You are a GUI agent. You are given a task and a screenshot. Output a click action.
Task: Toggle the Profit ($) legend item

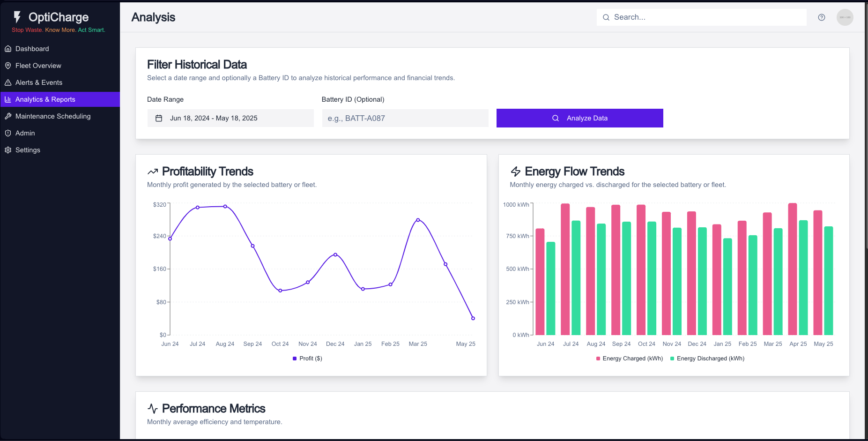click(307, 358)
